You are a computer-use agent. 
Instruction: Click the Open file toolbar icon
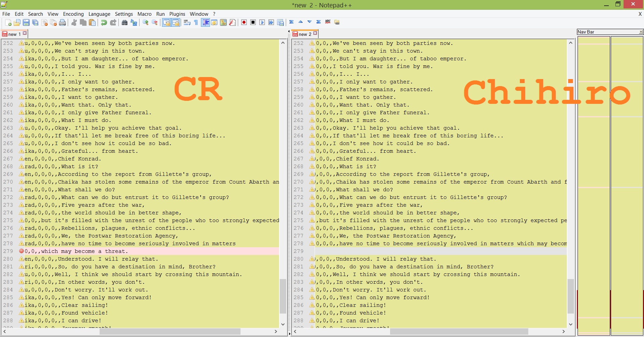tap(17, 22)
